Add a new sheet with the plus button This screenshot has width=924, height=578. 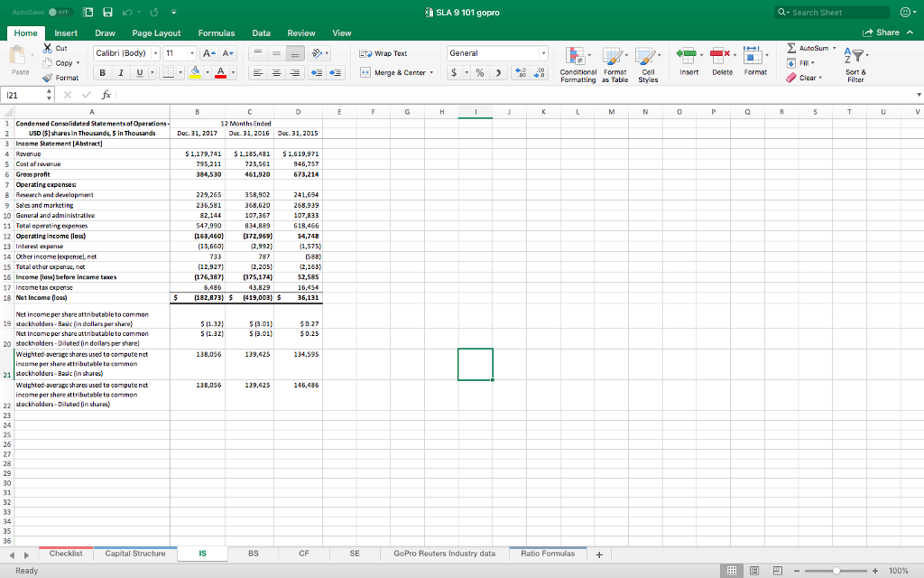click(597, 553)
